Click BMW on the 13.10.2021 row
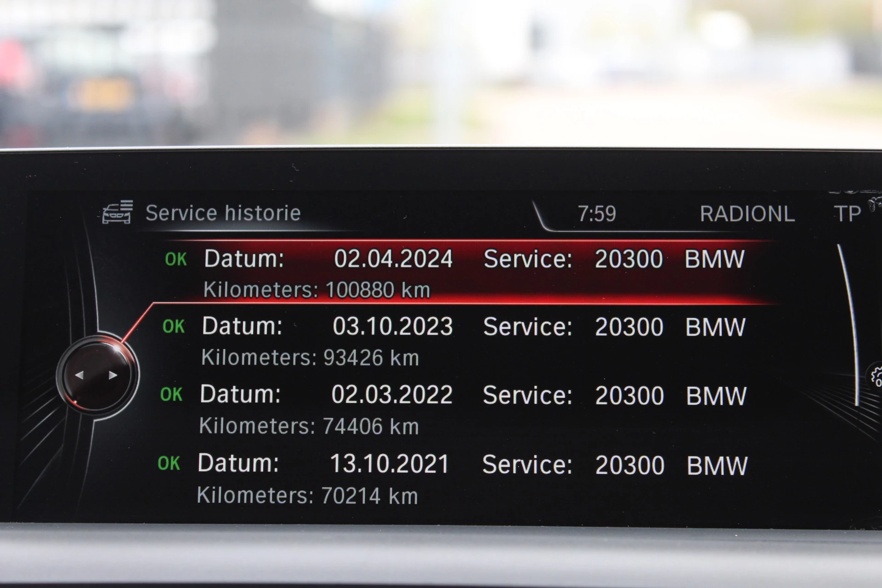 [x=717, y=465]
